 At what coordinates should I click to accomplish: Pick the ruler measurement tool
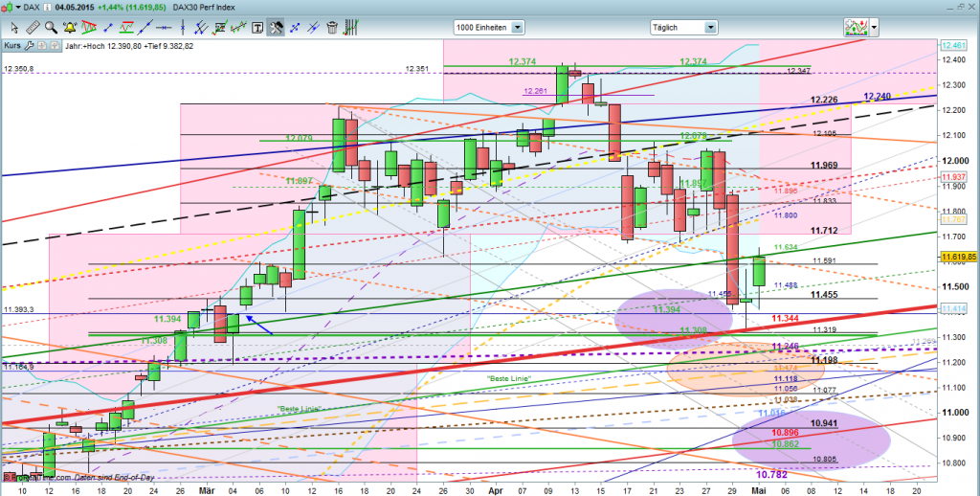(33, 28)
